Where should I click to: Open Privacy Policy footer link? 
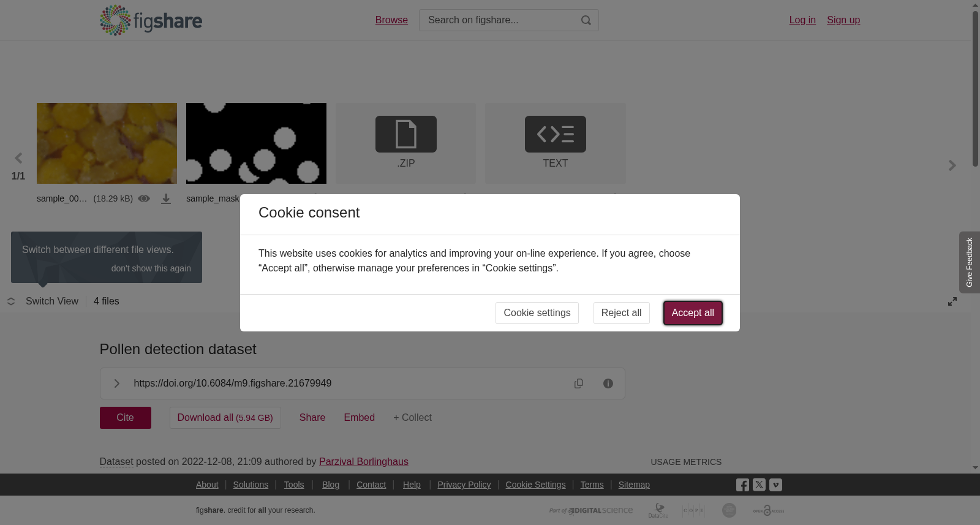click(464, 485)
